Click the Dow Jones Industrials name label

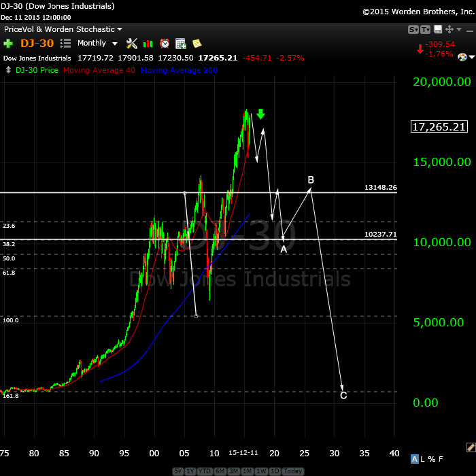(37, 58)
